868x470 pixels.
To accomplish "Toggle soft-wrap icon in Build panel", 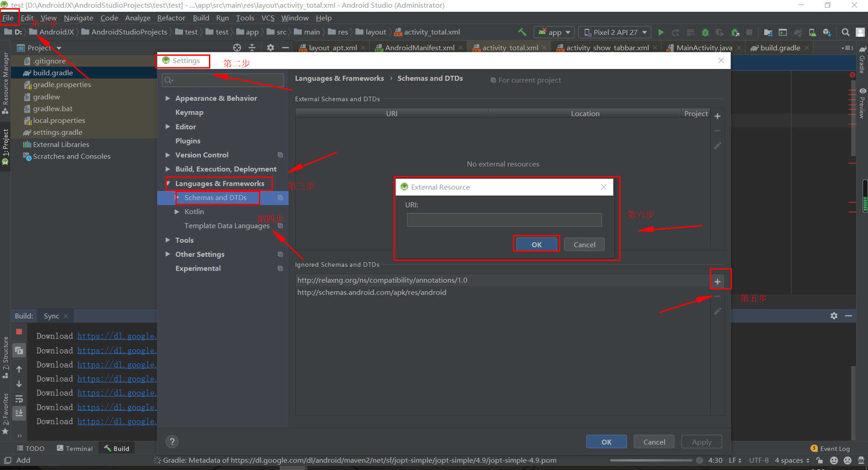I will 19,399.
